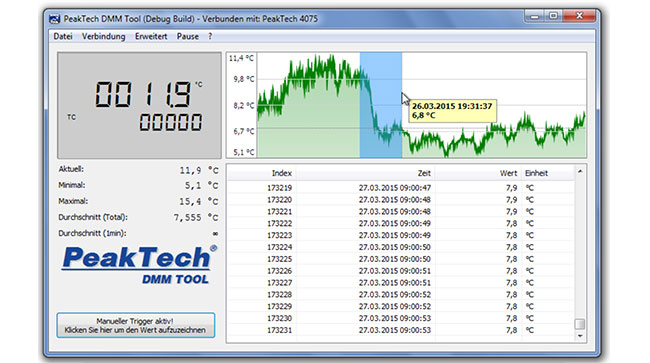Click the blue highlighted selection in the graph

tap(381, 105)
